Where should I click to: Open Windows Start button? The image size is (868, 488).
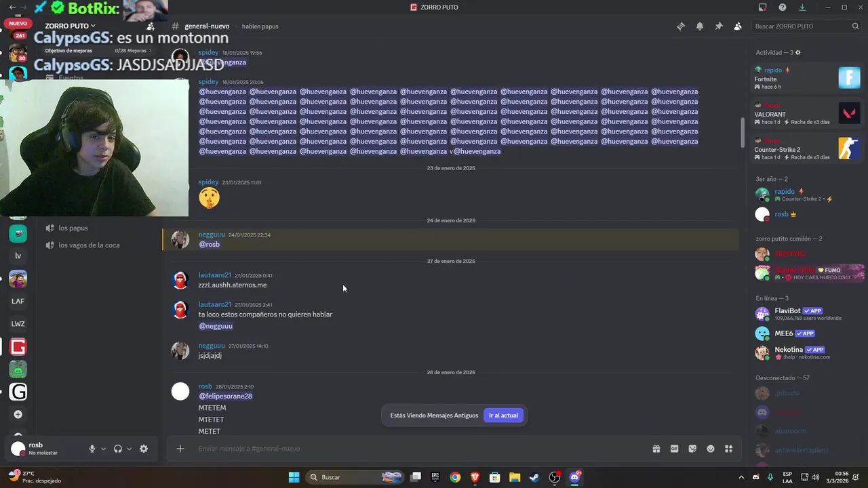coord(294,477)
